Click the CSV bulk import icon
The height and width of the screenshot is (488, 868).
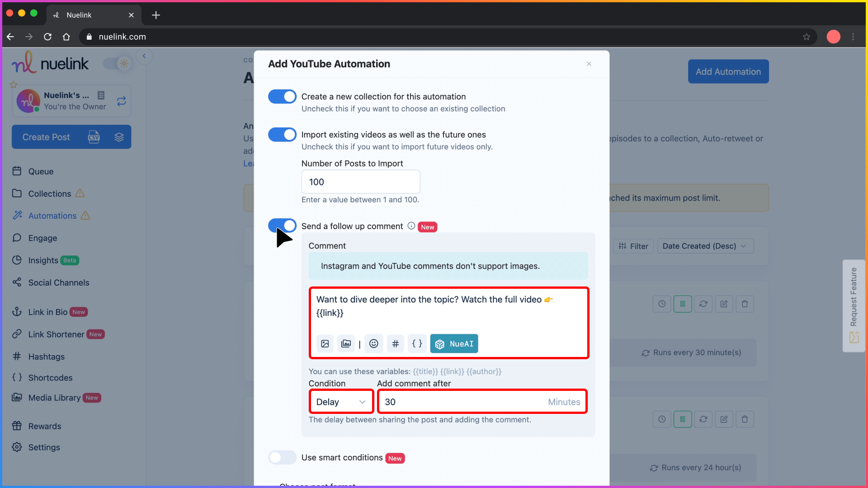point(94,137)
